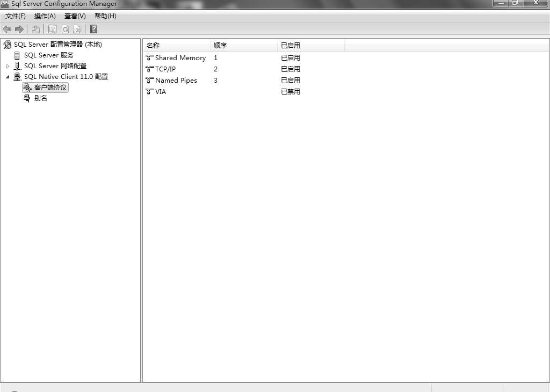Image resolution: width=550 pixels, height=392 pixels.
Task: Sort by the 顺序 column header
Action: (x=243, y=46)
